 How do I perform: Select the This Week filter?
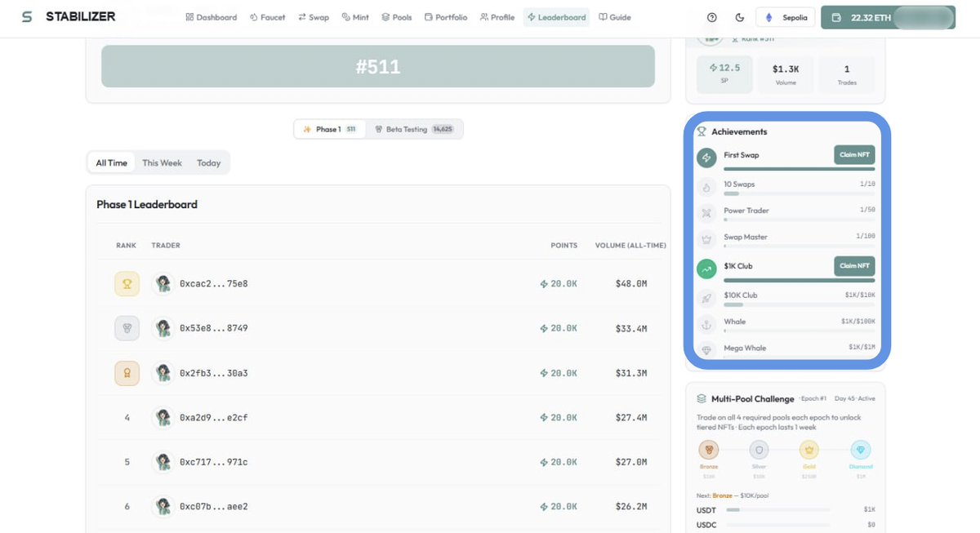pyautogui.click(x=162, y=162)
